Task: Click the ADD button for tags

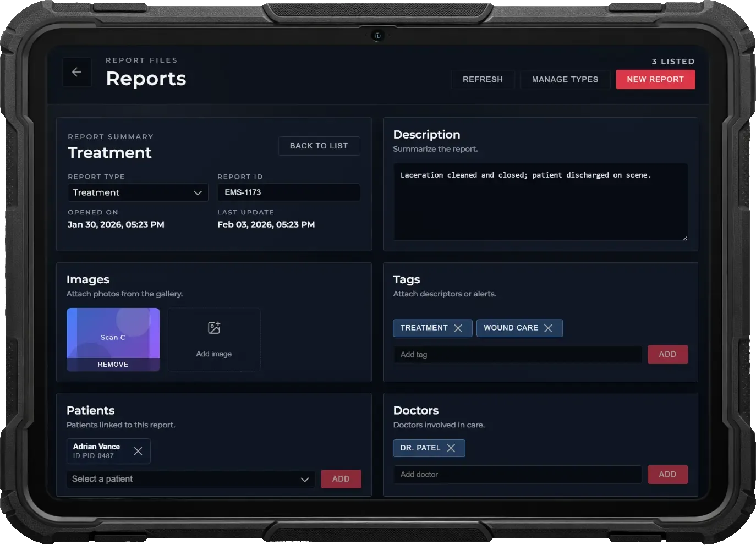Action: [667, 355]
